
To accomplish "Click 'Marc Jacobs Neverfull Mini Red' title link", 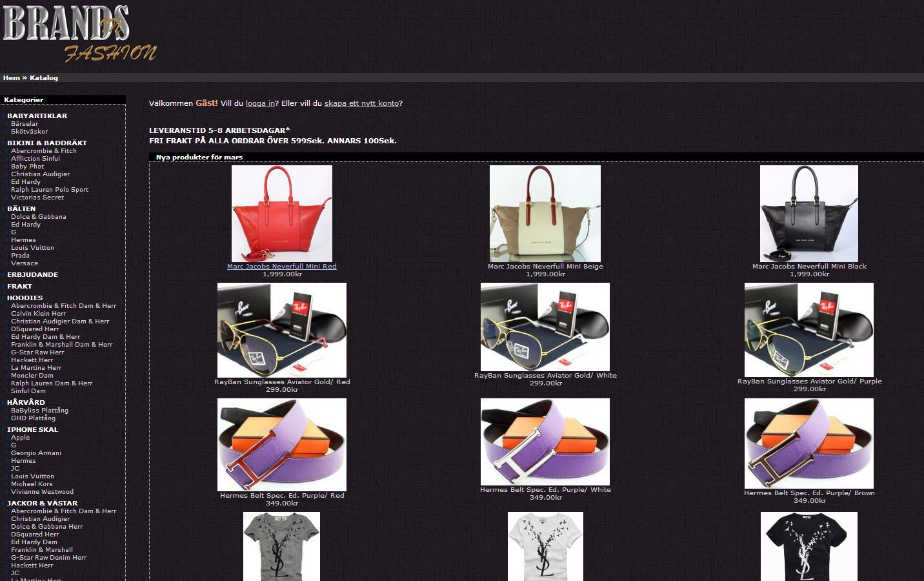I will pyautogui.click(x=281, y=267).
